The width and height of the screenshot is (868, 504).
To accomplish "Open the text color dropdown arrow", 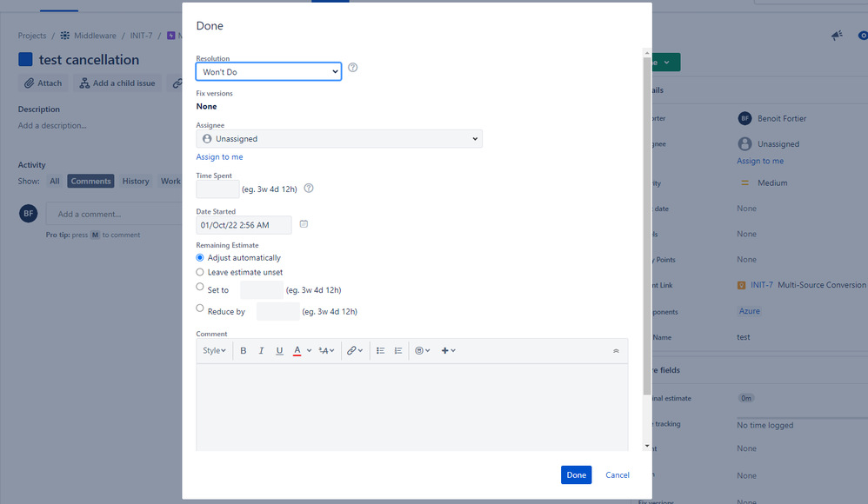I will (x=310, y=351).
